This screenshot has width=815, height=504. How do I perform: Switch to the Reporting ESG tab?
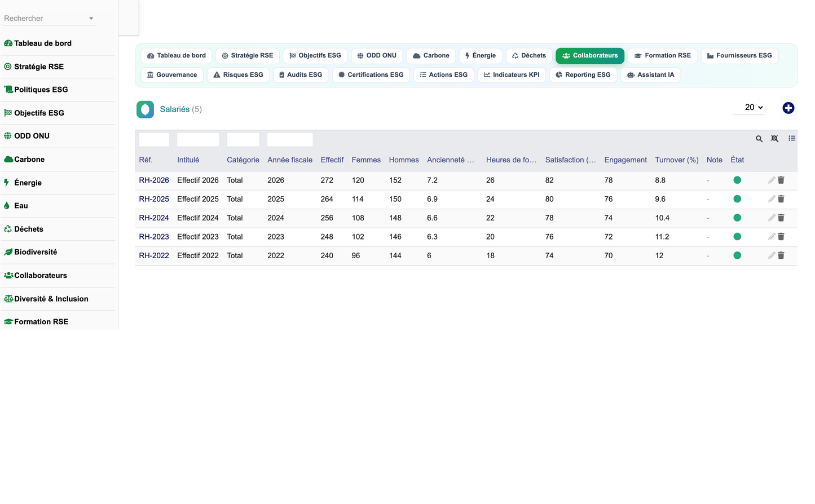(x=583, y=75)
